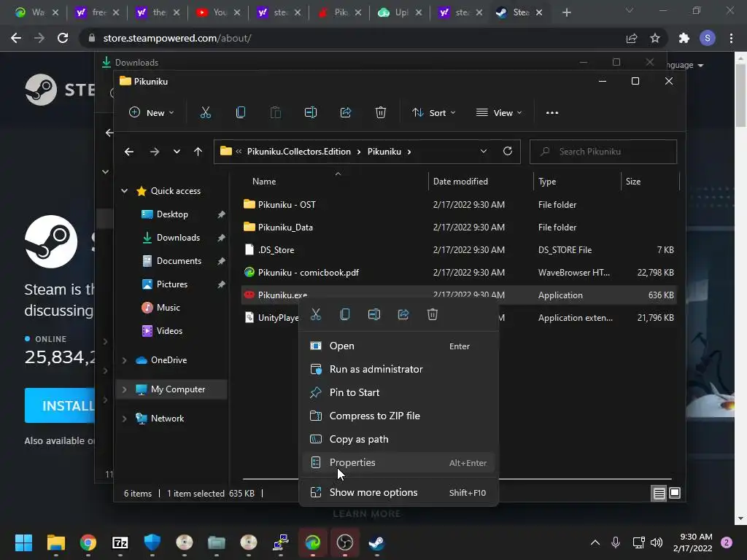This screenshot has height=560, width=747.
Task: Expand address bar history dropdown
Action: click(x=483, y=152)
